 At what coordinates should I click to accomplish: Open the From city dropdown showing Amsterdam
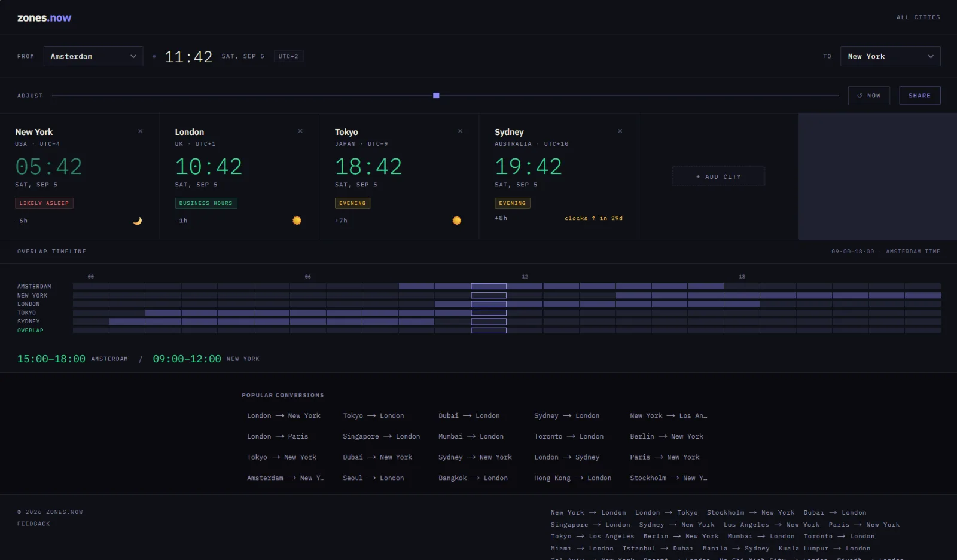93,56
